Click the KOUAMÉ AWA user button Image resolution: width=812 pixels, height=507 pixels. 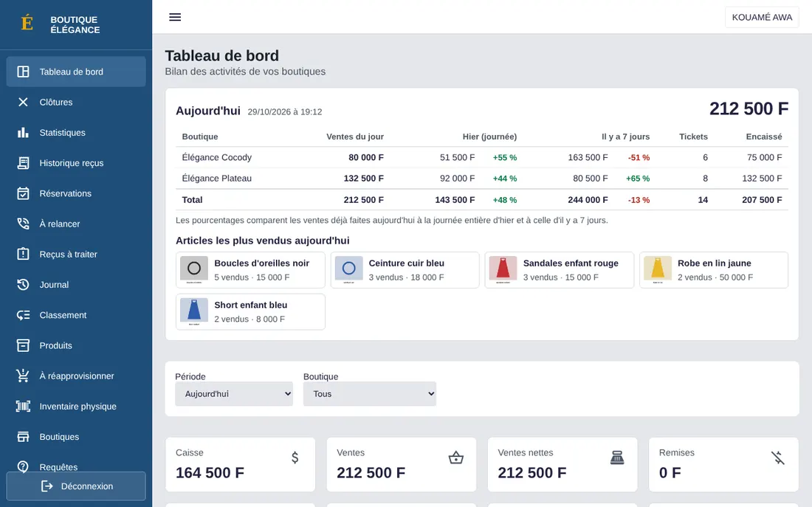(762, 17)
